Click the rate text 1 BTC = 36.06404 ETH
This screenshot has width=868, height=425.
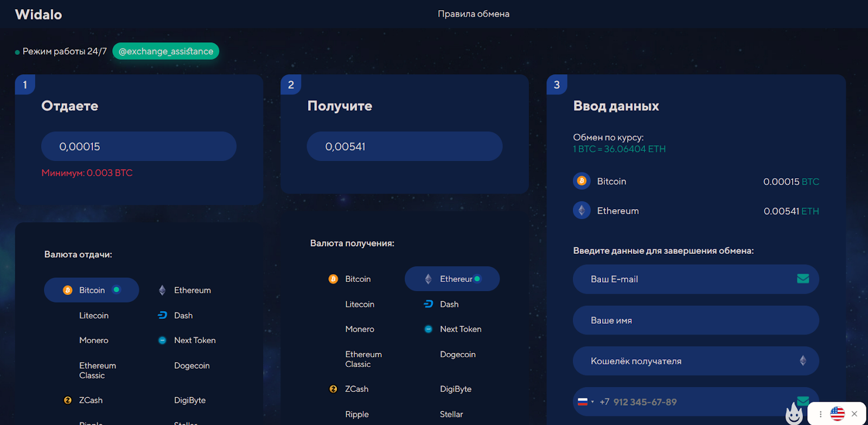(x=619, y=149)
